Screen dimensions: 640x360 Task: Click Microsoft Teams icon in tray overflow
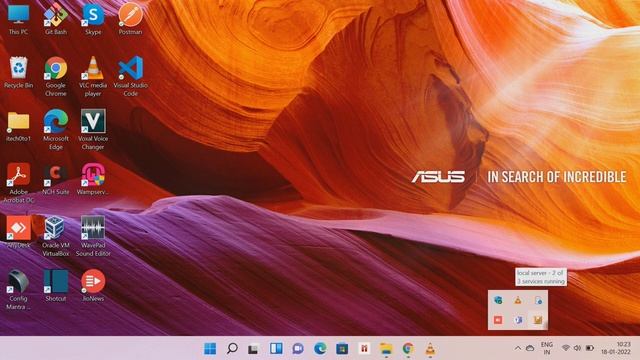[x=518, y=320]
